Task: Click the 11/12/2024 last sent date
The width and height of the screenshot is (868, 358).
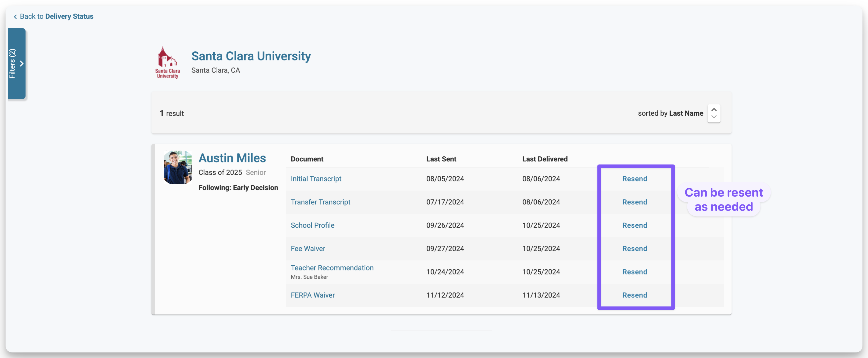Action: (x=445, y=295)
